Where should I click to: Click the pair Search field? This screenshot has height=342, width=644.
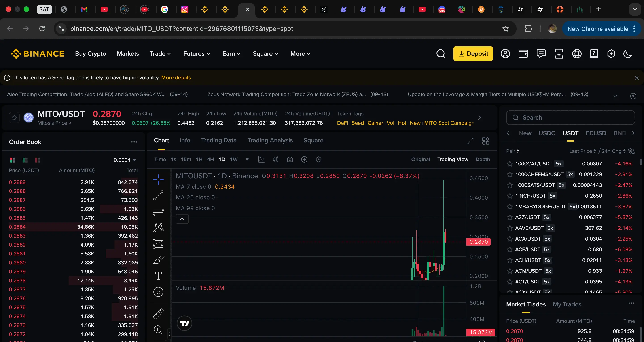[x=570, y=118]
